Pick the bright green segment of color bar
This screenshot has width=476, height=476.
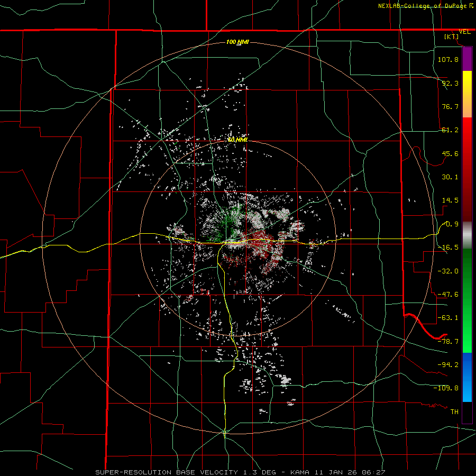[467, 300]
